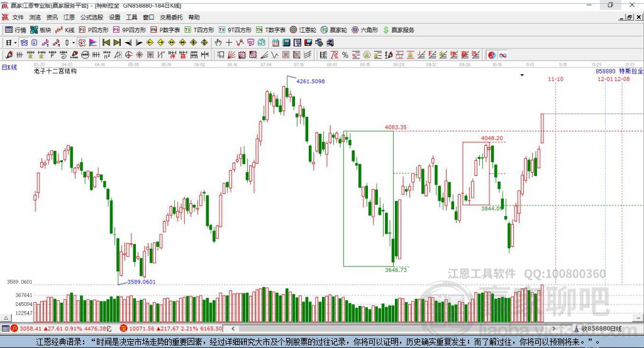This screenshot has width=644, height=348.
Task: Open the 浏览 menu
Action: point(35,17)
